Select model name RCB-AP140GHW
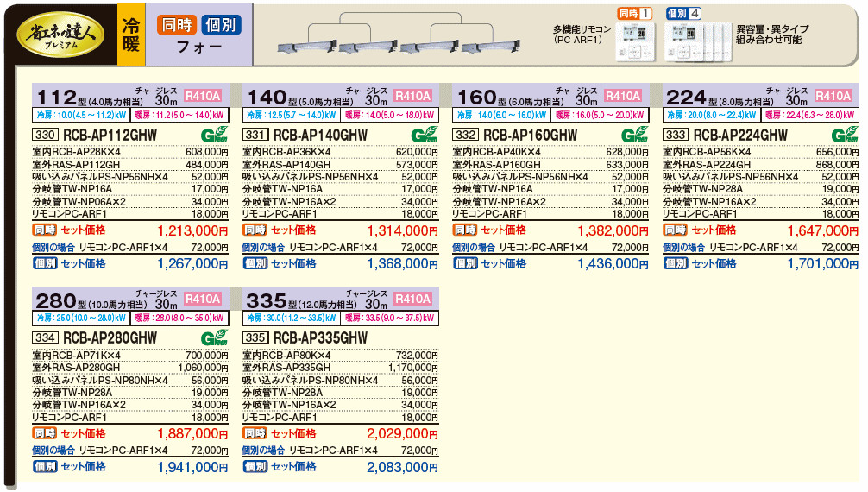 tap(320, 136)
